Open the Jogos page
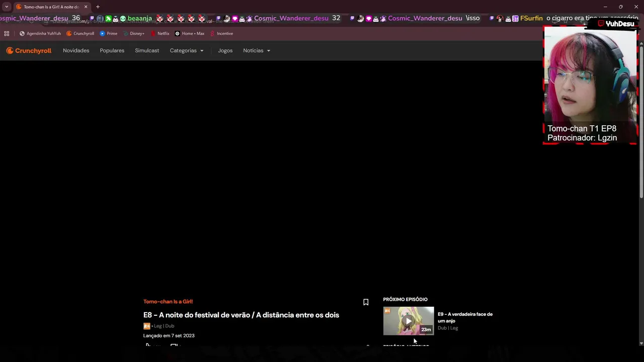 tap(225, 51)
